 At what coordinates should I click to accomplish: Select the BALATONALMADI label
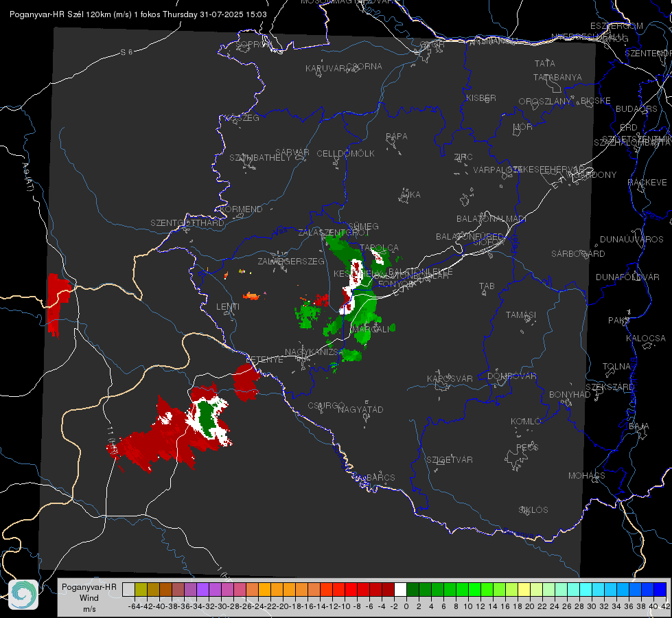click(x=491, y=219)
